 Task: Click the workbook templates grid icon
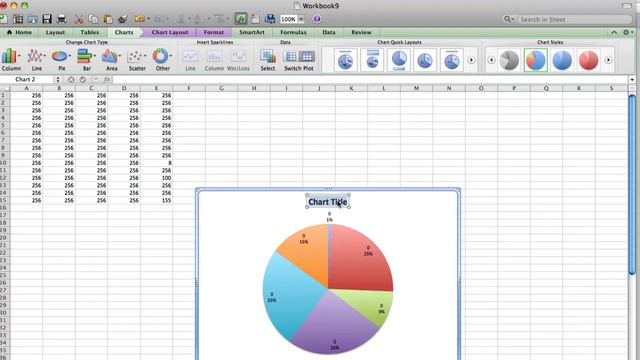click(x=18, y=19)
